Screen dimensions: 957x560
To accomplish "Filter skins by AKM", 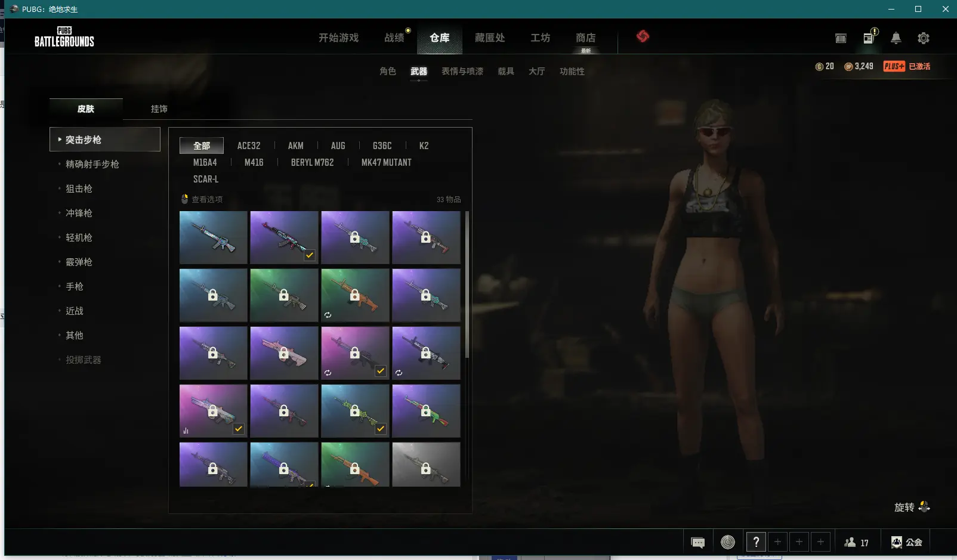I will 296,146.
